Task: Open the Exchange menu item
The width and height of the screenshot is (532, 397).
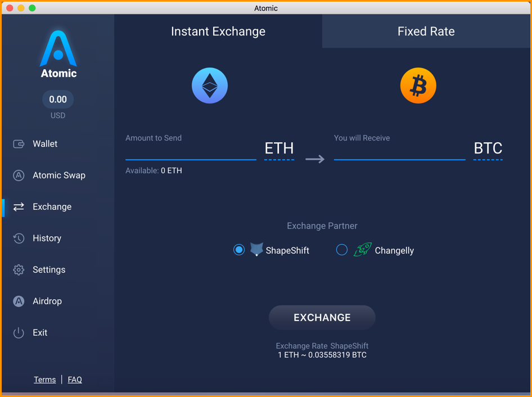Action: click(x=52, y=206)
